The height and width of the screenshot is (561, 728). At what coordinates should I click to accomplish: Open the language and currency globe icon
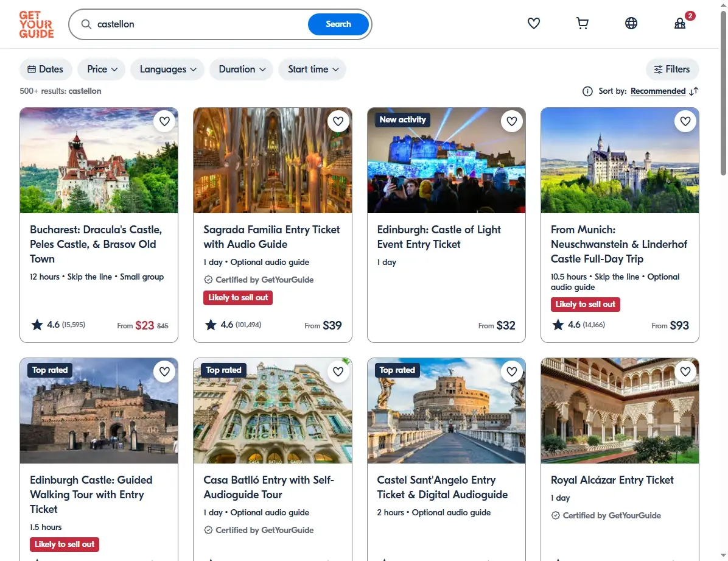(x=631, y=23)
